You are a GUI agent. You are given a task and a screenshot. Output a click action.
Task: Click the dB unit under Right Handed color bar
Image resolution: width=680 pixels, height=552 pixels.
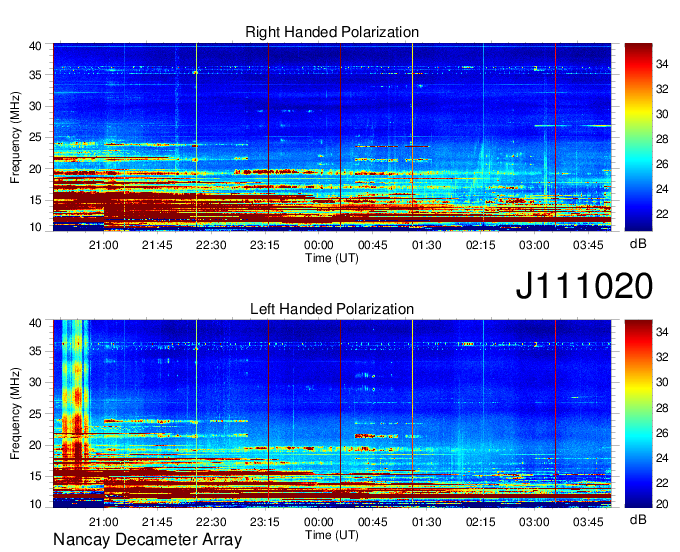coord(638,244)
